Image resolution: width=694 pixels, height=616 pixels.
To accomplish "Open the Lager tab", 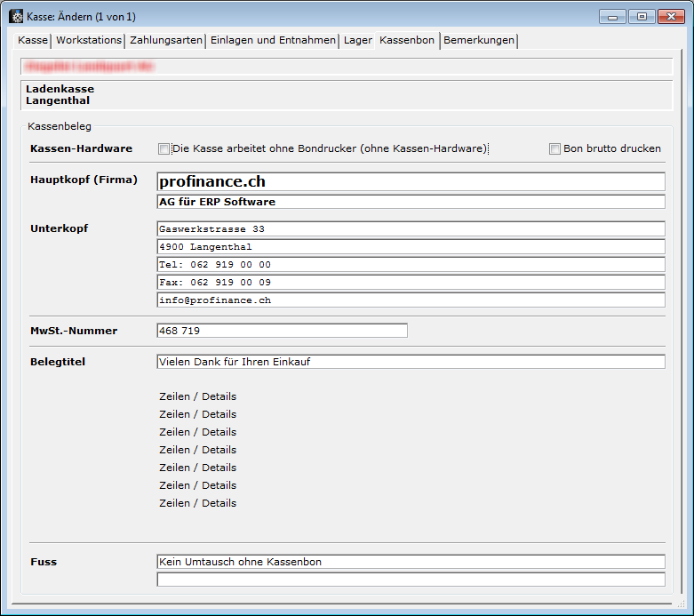I will pos(358,41).
